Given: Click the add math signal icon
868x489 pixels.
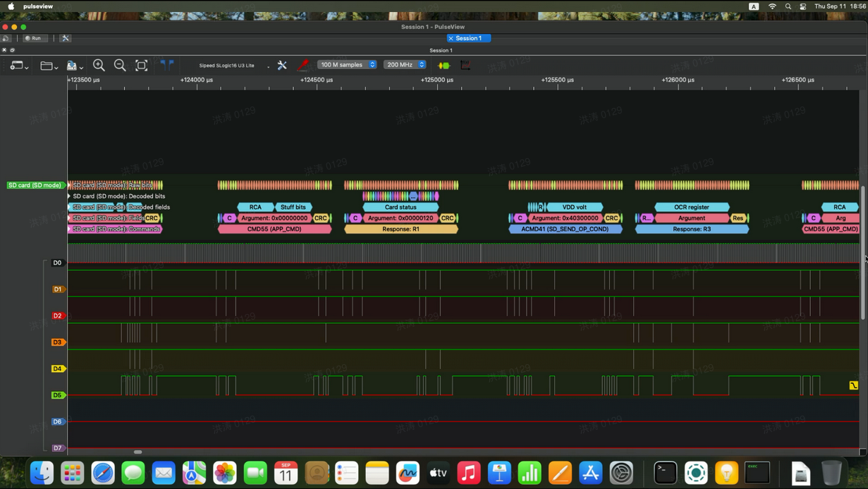Looking at the screenshot, I should pyautogui.click(x=465, y=65).
